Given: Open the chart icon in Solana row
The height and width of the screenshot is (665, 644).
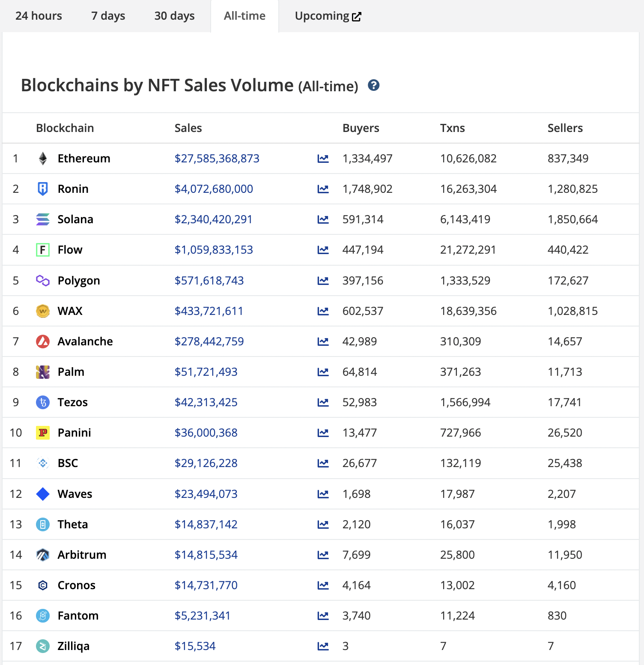Looking at the screenshot, I should point(323,219).
